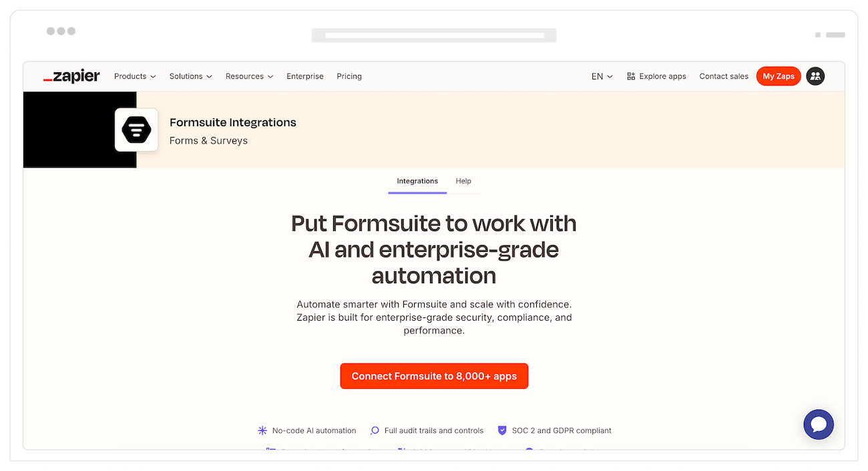Follow the Contact sales link

(x=724, y=76)
